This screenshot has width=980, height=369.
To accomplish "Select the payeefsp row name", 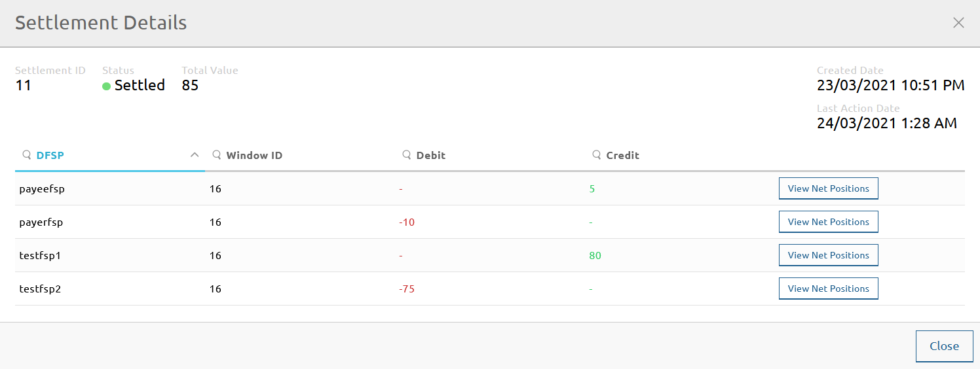I will (x=42, y=188).
